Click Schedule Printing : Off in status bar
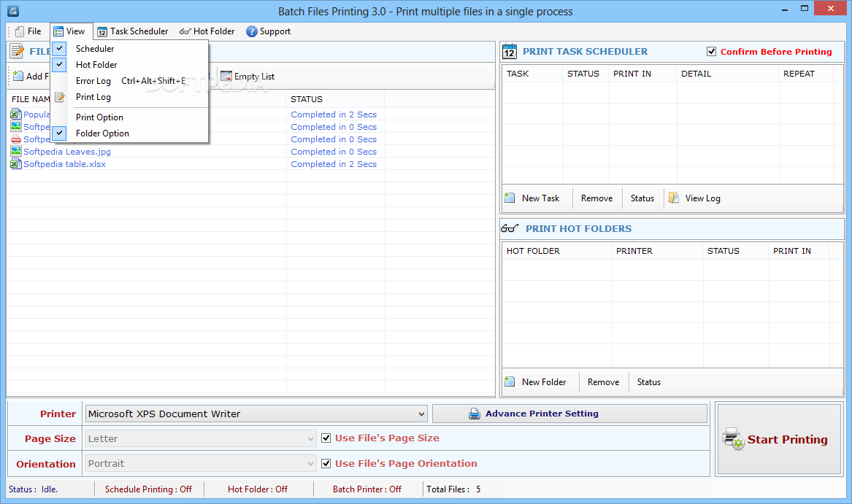The height and width of the screenshot is (504, 852). pos(148,489)
